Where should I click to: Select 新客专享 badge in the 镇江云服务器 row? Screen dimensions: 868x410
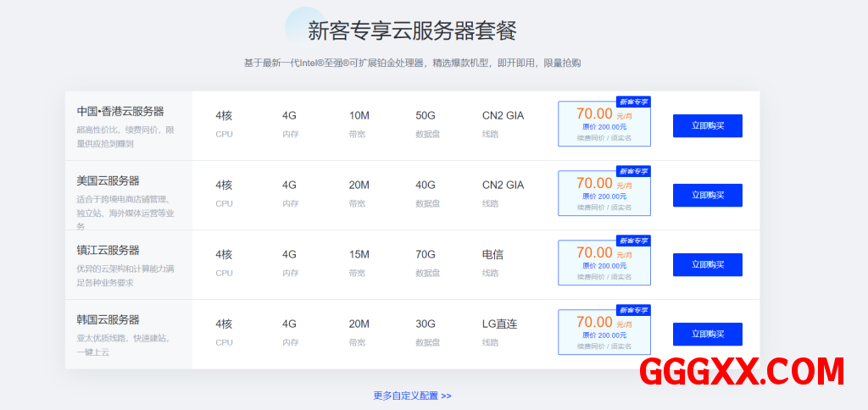632,241
